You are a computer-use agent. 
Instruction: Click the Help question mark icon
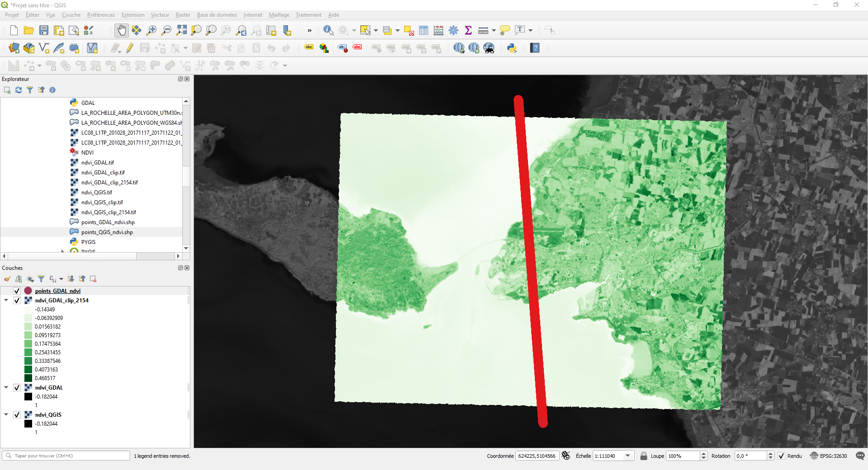535,48
